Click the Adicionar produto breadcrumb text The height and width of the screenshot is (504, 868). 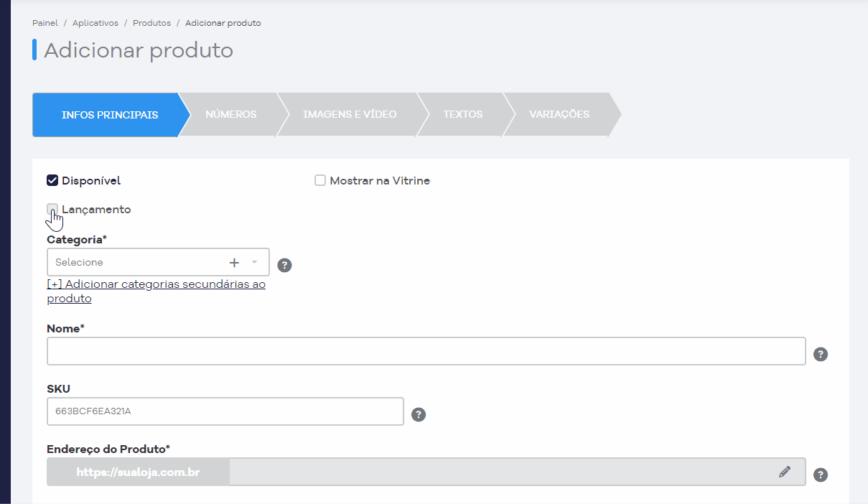(x=223, y=23)
